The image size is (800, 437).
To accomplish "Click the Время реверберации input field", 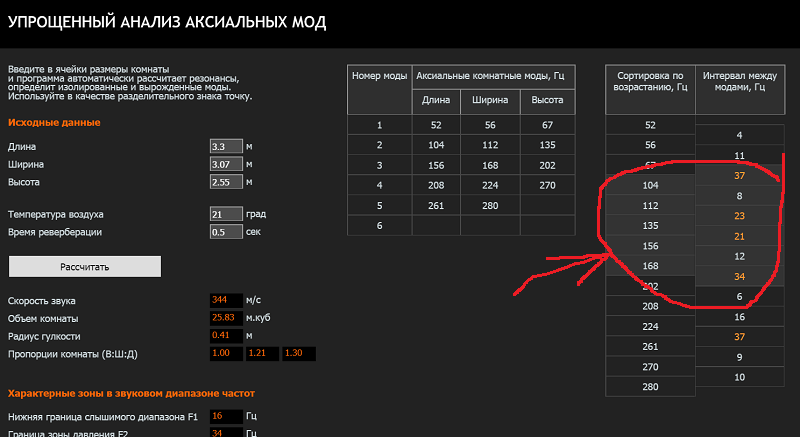I will coord(226,232).
